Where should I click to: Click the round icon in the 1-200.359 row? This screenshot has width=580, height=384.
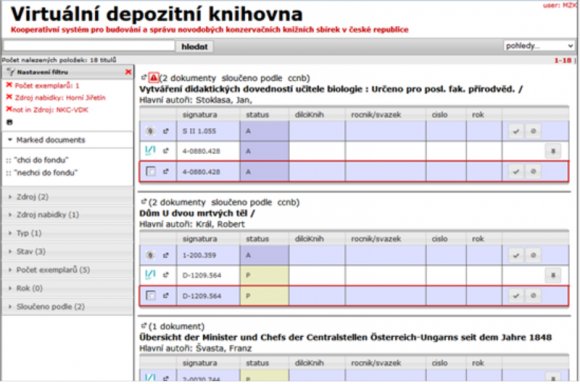(x=150, y=255)
